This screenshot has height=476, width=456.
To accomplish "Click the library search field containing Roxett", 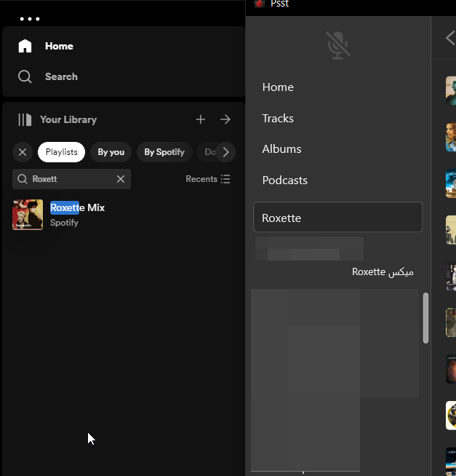I will (x=71, y=179).
